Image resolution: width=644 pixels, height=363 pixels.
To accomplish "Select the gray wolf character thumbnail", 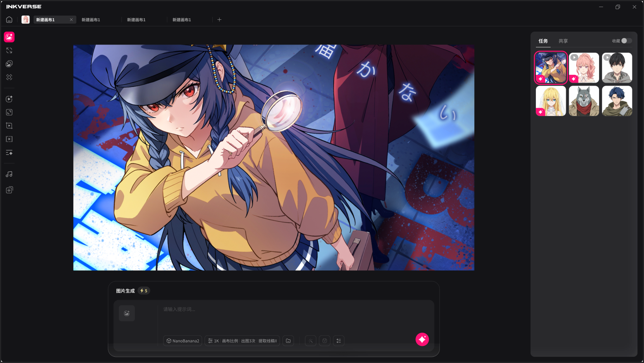I will (584, 101).
